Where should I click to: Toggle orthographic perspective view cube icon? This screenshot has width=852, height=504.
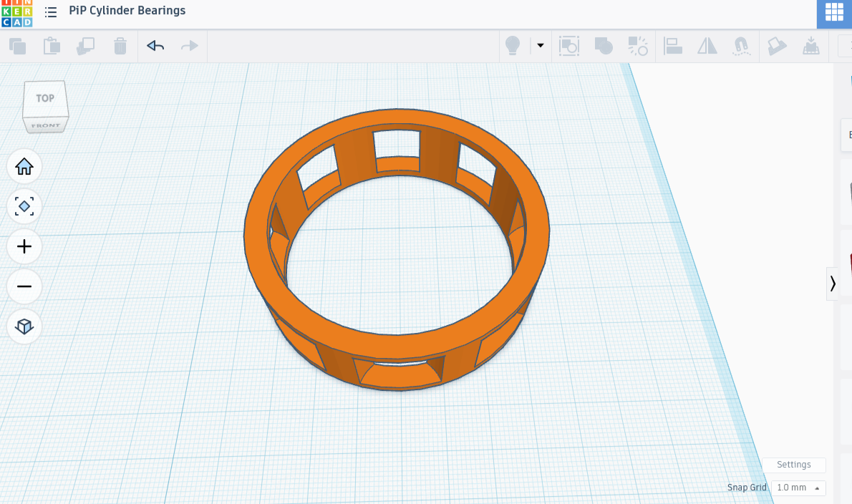click(24, 326)
